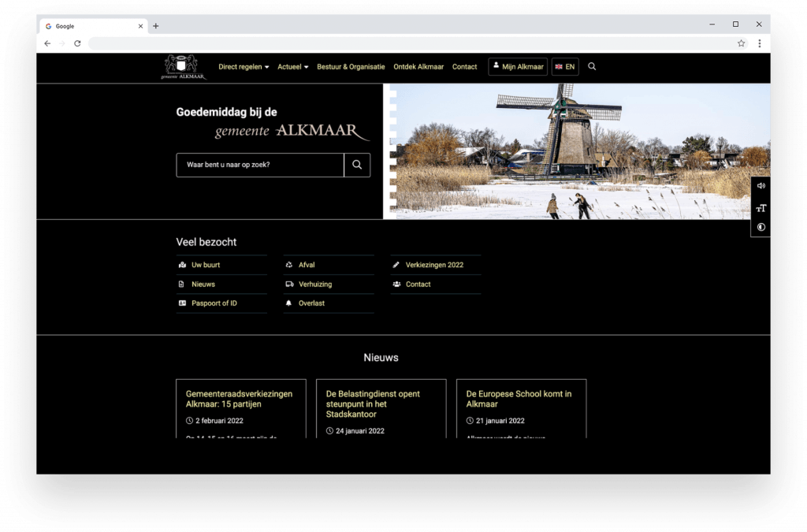
Task: Open Bestuur & Organisatie menu item
Action: point(351,67)
